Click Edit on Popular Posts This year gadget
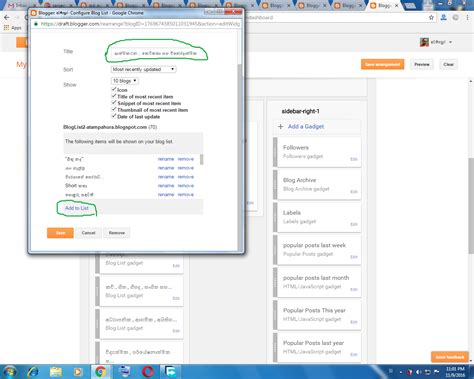Viewport: 474px width, 379px height. [354, 322]
